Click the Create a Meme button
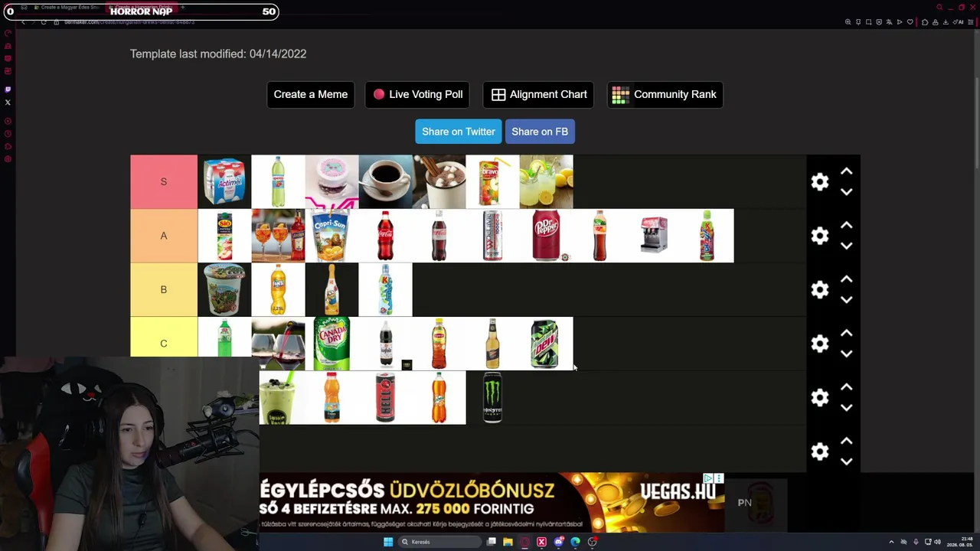Viewport: 980px width, 551px height. click(x=311, y=94)
